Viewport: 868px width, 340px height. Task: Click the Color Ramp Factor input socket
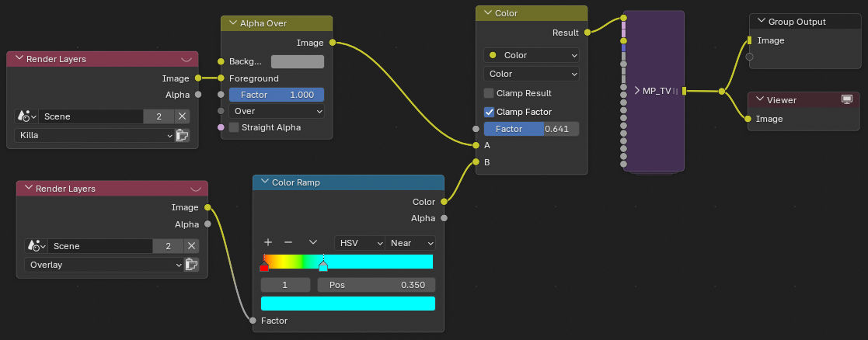click(253, 321)
